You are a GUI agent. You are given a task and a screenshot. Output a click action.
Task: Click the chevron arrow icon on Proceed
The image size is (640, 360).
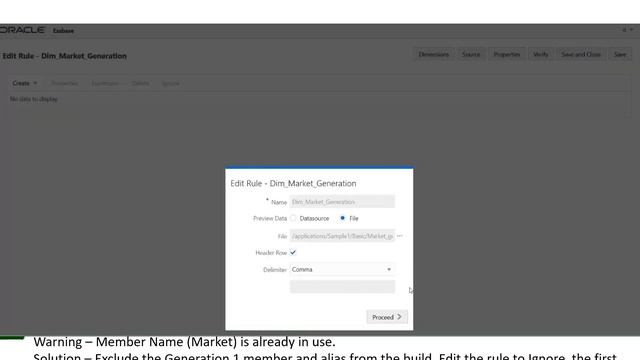[x=399, y=317]
